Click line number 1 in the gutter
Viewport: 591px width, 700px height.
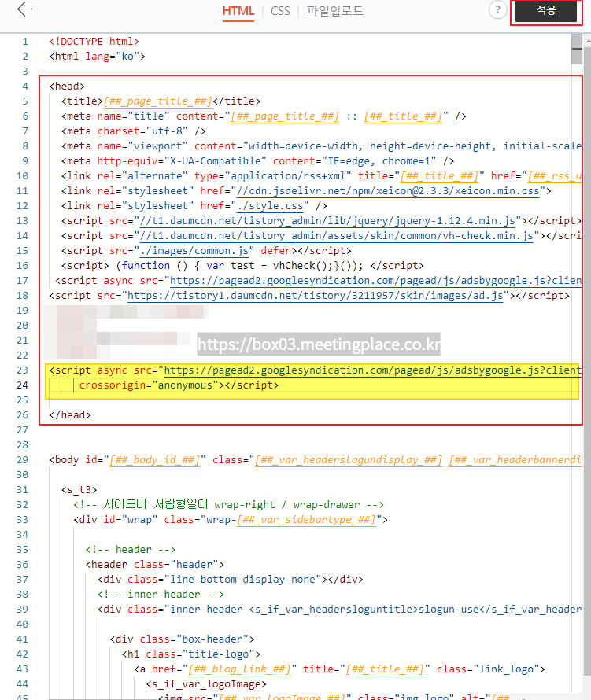point(25,42)
